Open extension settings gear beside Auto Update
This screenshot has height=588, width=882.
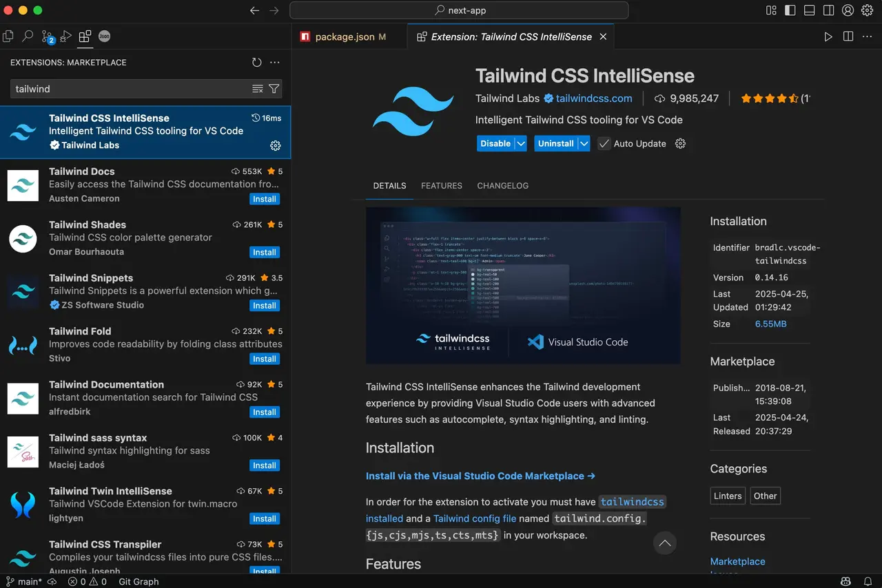click(x=681, y=143)
